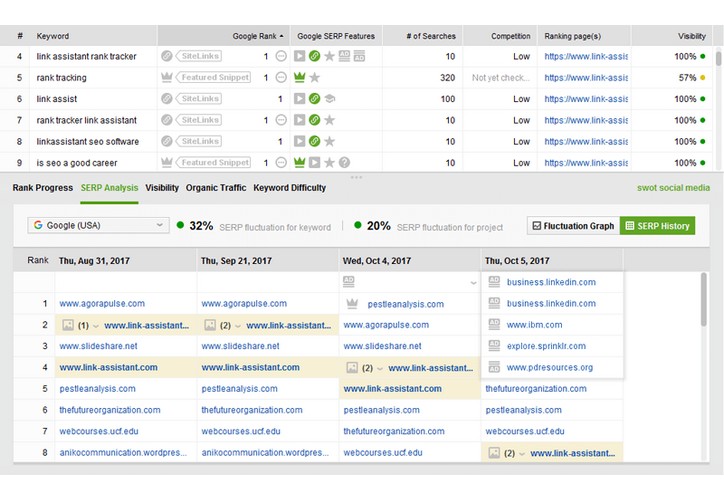Click 'Not yet check...' competition cell
Screen dimensions: 724x500
pos(501,78)
